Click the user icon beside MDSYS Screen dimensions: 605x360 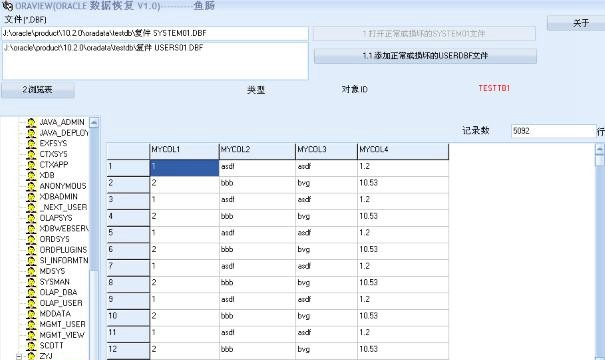[x=31, y=271]
